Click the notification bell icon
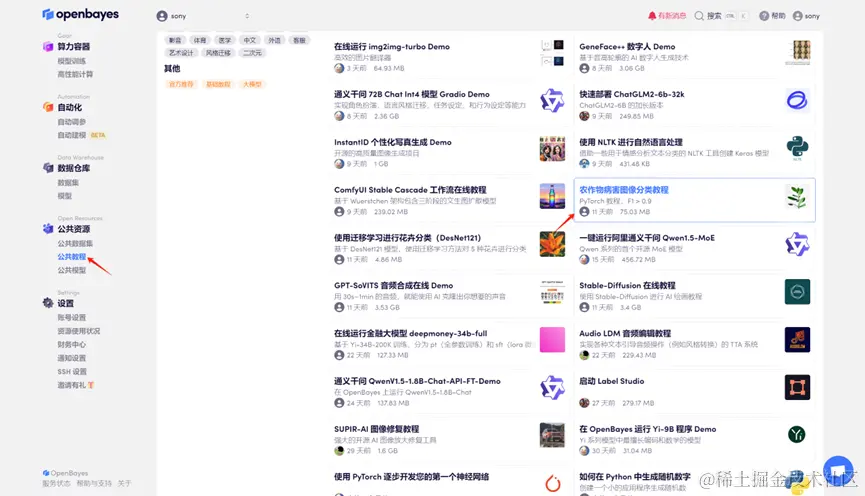The image size is (865, 496). coord(652,16)
